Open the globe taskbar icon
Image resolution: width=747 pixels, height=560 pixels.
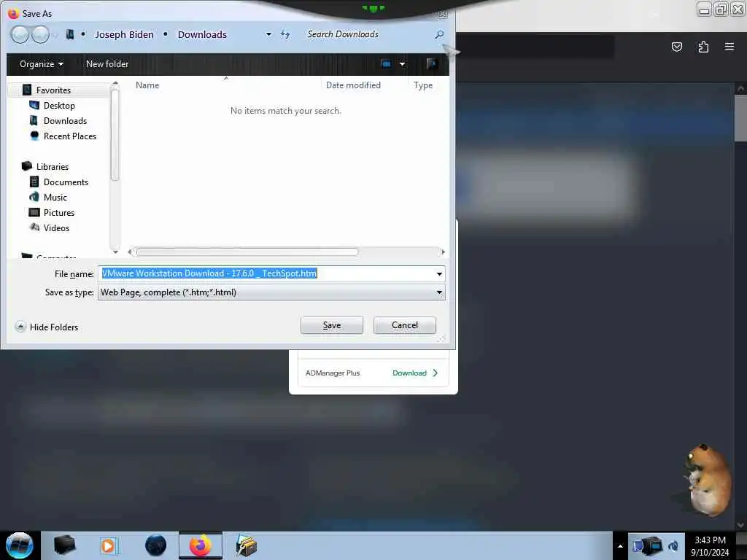pyautogui.click(x=155, y=545)
